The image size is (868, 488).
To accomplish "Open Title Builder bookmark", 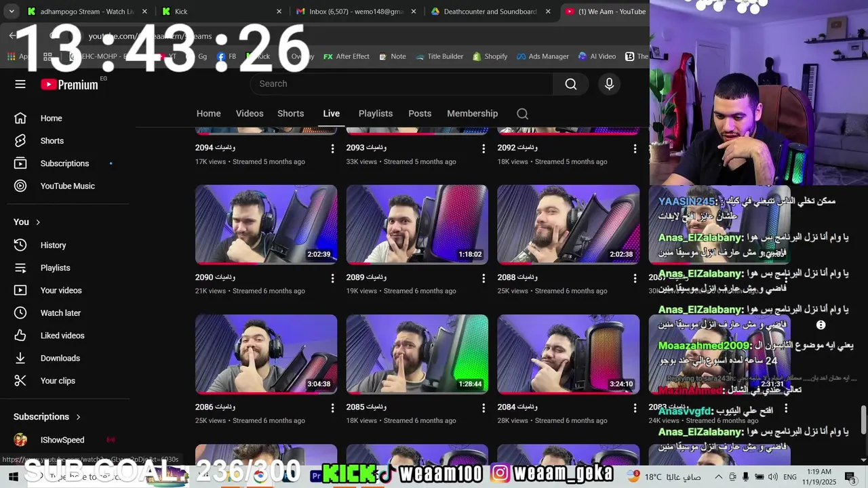I will click(x=439, y=57).
